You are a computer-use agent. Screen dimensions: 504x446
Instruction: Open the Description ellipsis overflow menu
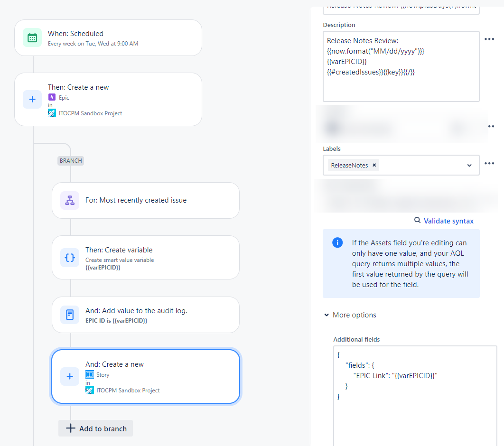[489, 39]
